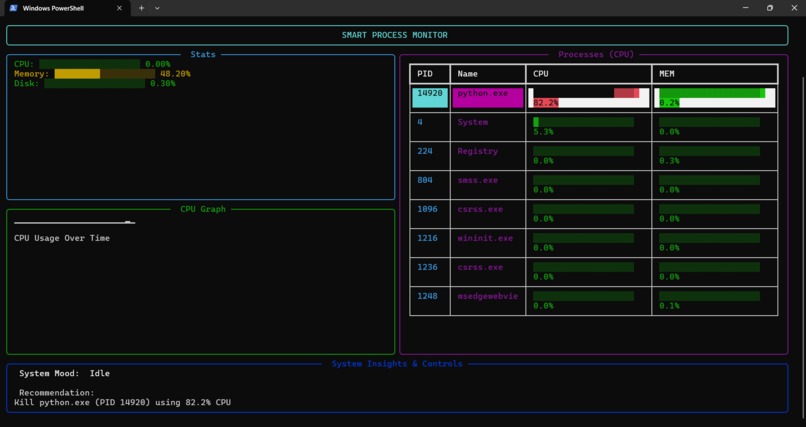The height and width of the screenshot is (427, 806).
Task: Select the smss.exe process name
Action: click(x=478, y=180)
